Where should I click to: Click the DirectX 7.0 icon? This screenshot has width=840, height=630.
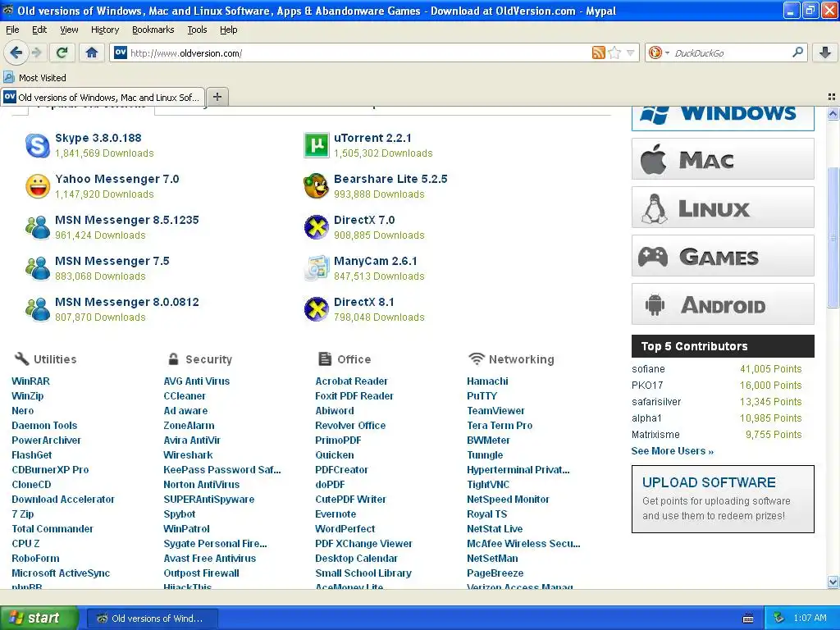pyautogui.click(x=316, y=227)
